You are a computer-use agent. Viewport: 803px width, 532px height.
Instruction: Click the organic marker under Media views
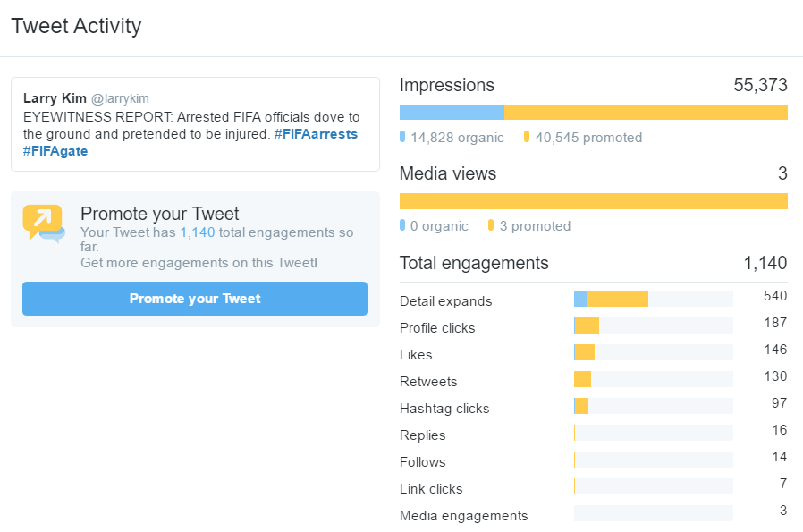401,226
